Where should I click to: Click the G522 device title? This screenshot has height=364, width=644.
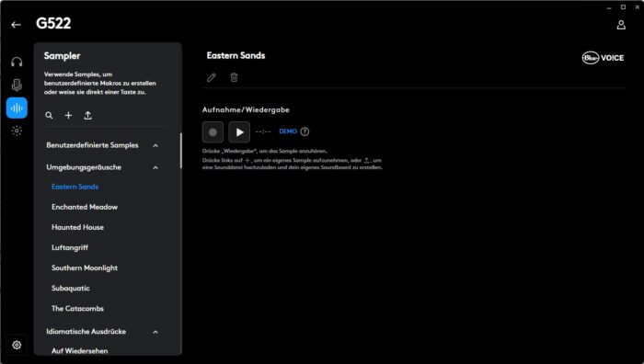53,23
